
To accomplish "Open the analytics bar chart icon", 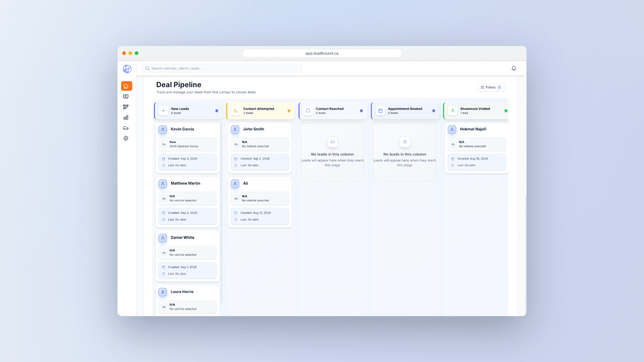I will [126, 117].
